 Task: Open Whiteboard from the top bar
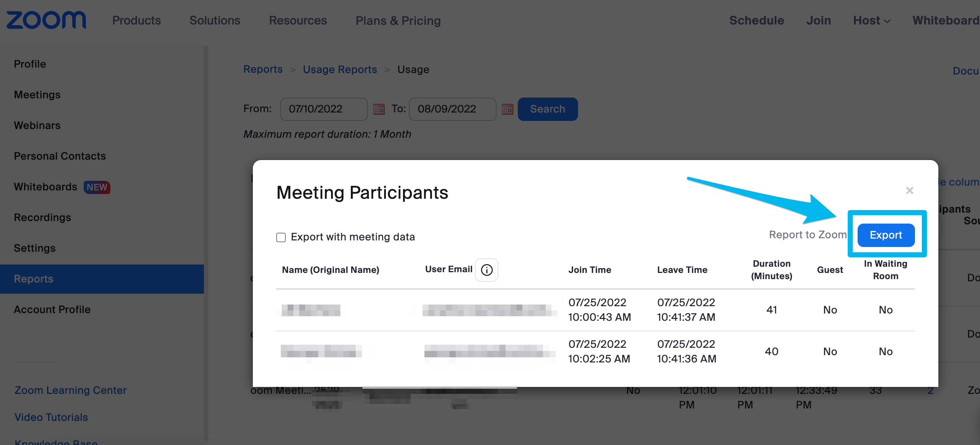click(946, 20)
